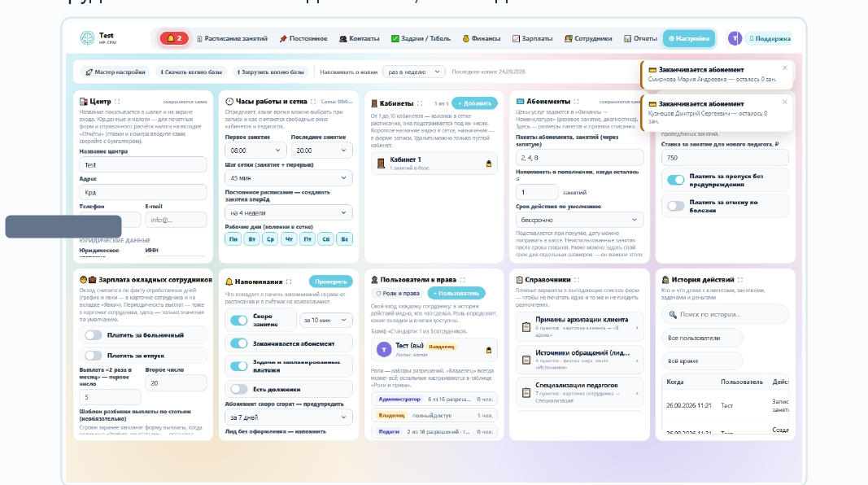Open the Шаг сетки 45 мин dropdown

289,177
